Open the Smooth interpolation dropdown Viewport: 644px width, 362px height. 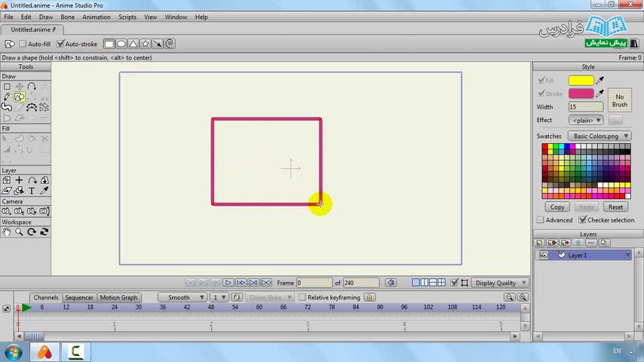[x=182, y=297]
